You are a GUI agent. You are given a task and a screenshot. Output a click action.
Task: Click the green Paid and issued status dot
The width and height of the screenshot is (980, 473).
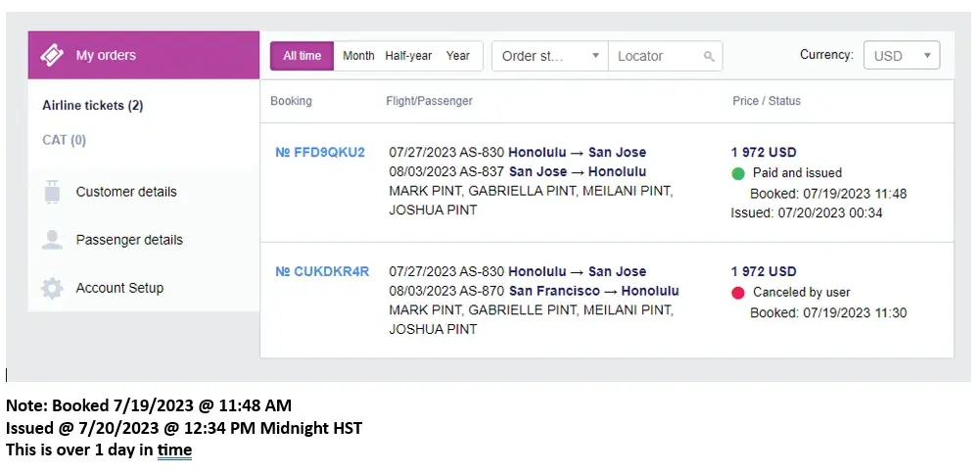738,173
